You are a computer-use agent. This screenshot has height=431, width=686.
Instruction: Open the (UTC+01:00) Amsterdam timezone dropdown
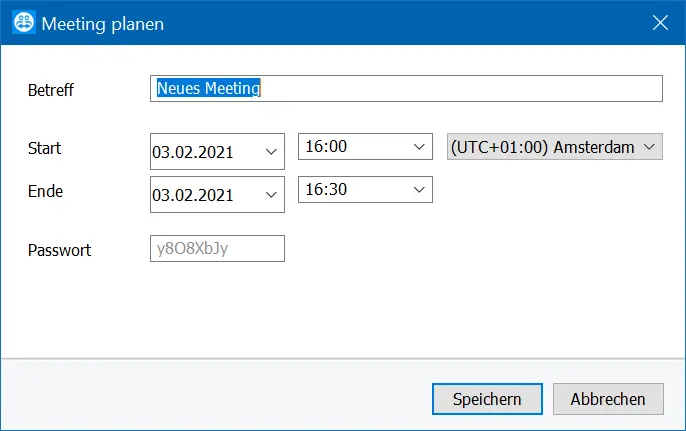[x=555, y=147]
